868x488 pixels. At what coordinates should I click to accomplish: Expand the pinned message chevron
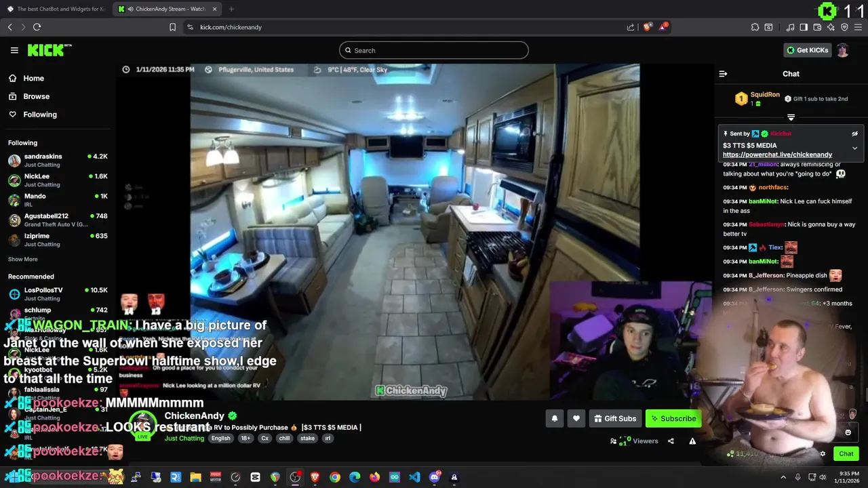coord(854,148)
